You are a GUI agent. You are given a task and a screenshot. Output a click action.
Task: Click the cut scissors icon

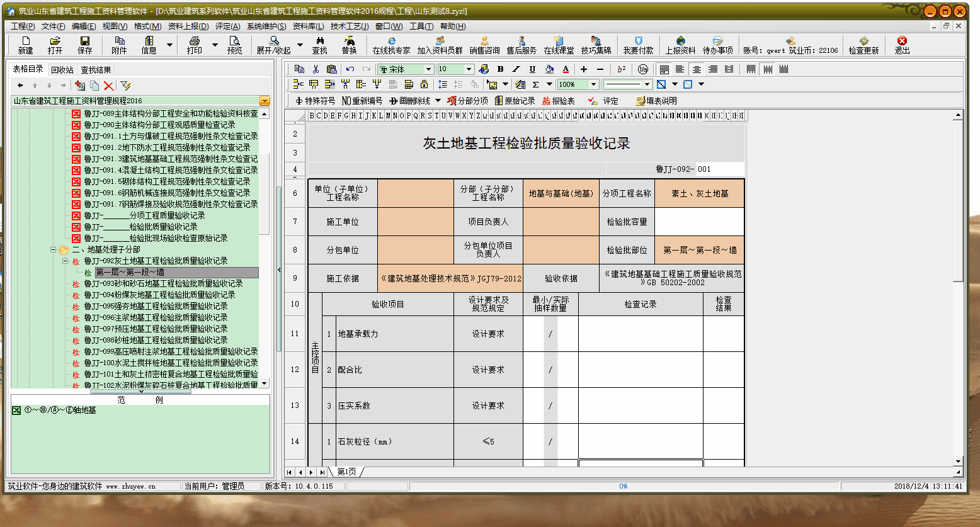point(316,69)
